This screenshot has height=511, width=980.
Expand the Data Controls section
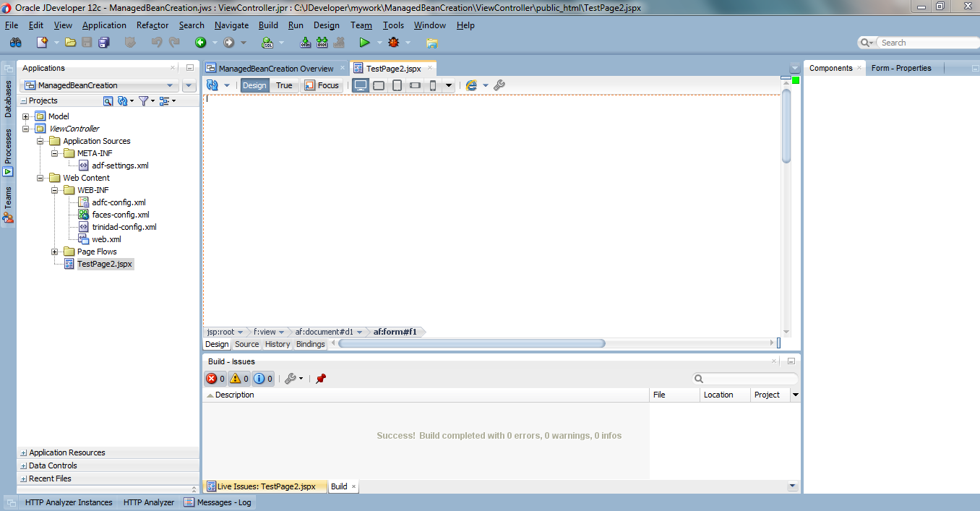(24, 466)
